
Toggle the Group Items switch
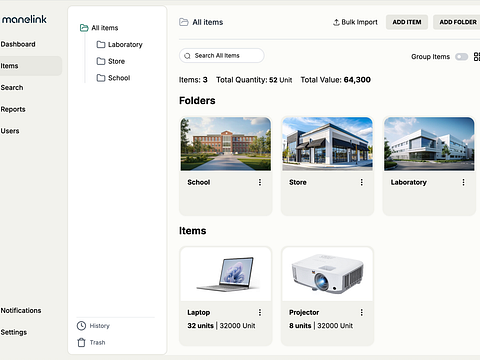pos(462,57)
